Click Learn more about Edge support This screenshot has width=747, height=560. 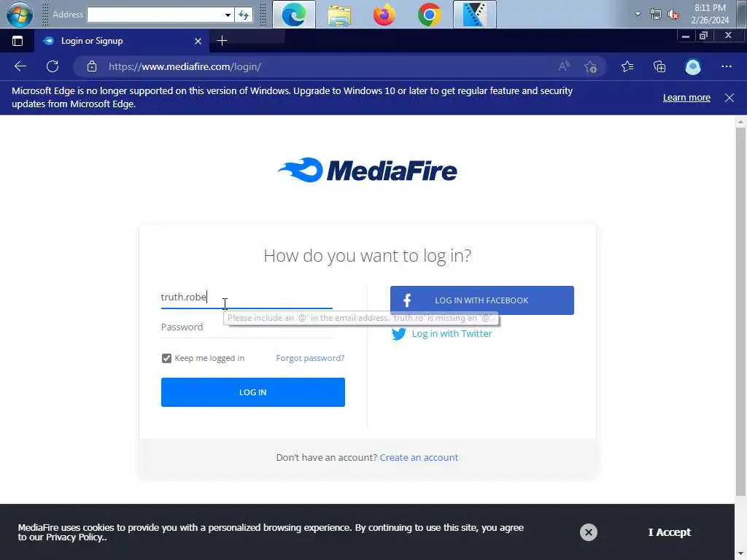pyautogui.click(x=686, y=98)
